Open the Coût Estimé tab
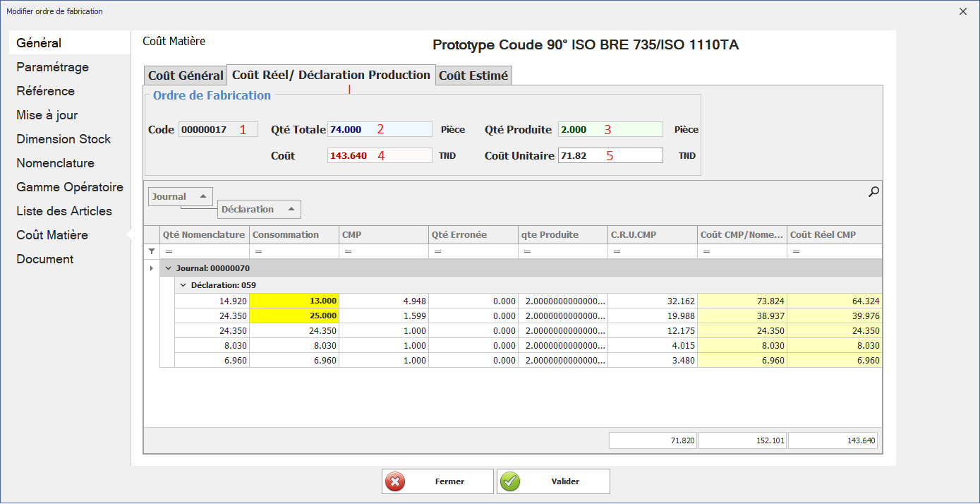The height and width of the screenshot is (504, 980). click(x=473, y=76)
